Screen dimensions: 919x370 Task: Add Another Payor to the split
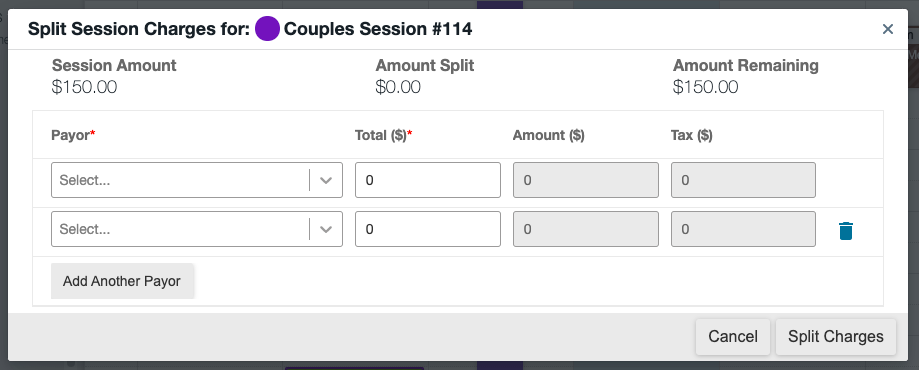122,281
